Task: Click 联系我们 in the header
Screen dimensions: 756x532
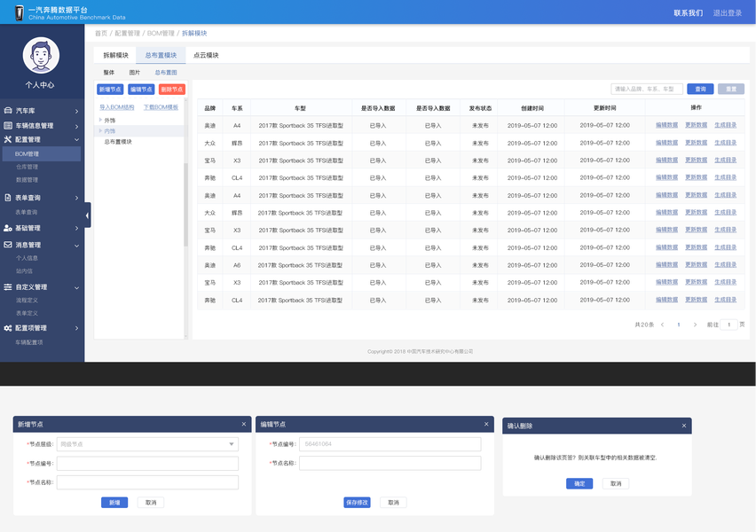Action: point(688,13)
